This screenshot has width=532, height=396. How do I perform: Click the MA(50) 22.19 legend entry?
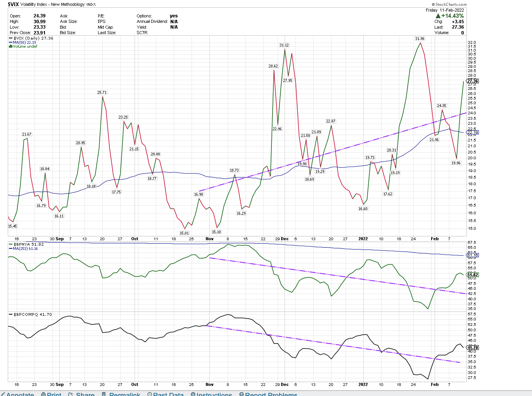(x=22, y=42)
